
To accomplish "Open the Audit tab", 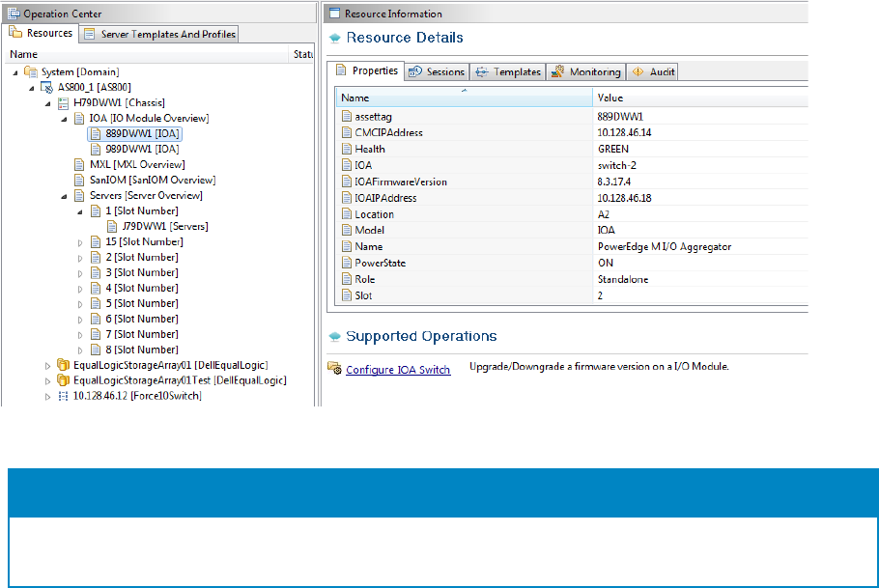I will pyautogui.click(x=653, y=71).
